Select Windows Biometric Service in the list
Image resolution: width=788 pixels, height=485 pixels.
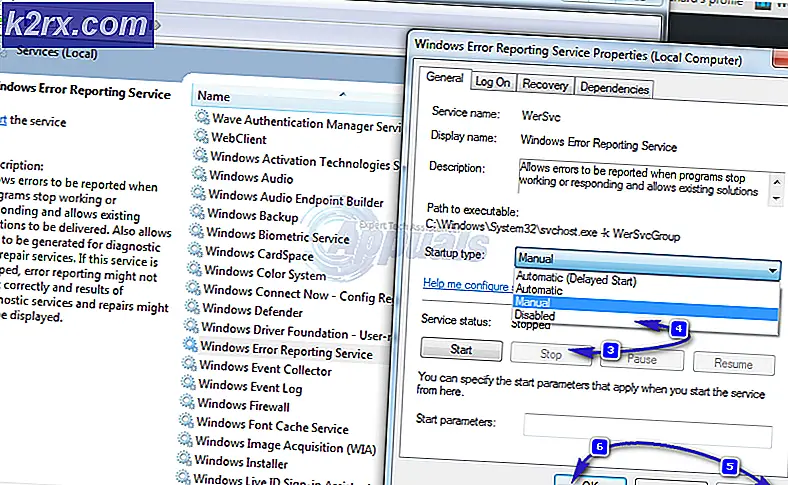(x=277, y=235)
